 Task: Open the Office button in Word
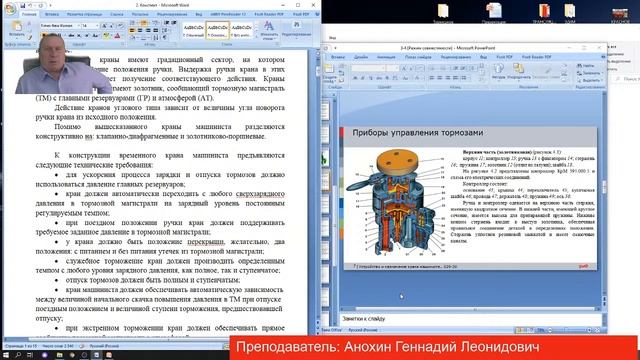(x=10, y=9)
